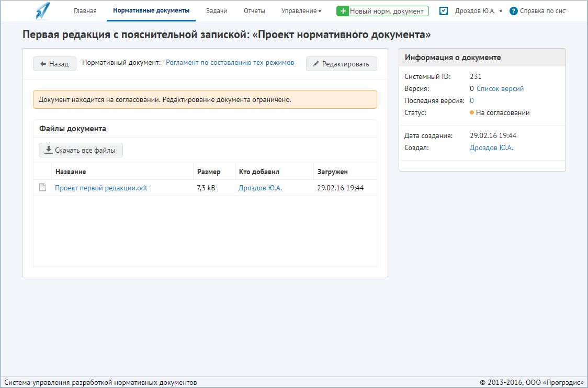
Task: Click the Файлы документа heading
Action: (73, 129)
